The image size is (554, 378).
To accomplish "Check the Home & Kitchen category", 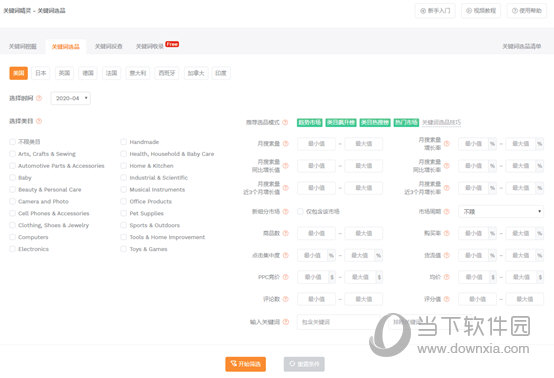I will (123, 166).
